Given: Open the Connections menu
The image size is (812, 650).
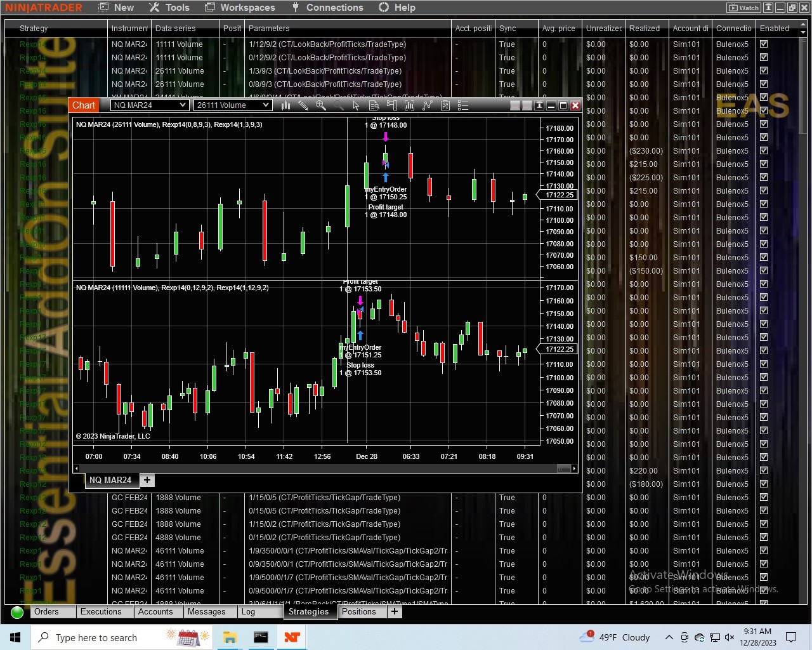Looking at the screenshot, I should pos(327,8).
